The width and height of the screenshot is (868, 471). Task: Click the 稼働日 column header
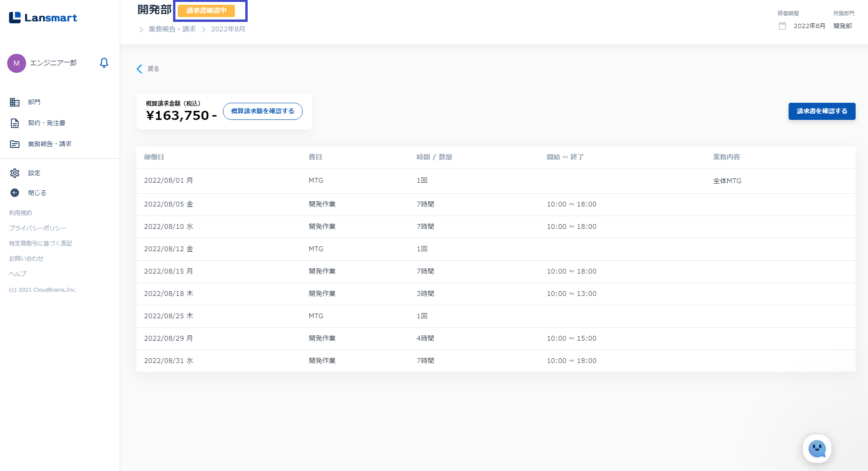[154, 157]
